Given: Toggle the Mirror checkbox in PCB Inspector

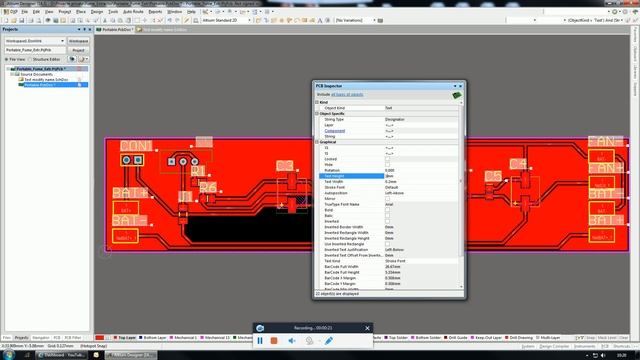Looking at the screenshot, I should [387, 198].
